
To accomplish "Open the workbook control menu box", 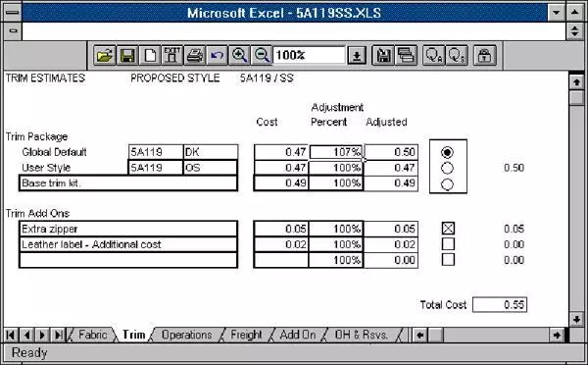I will pyautogui.click(x=13, y=31).
